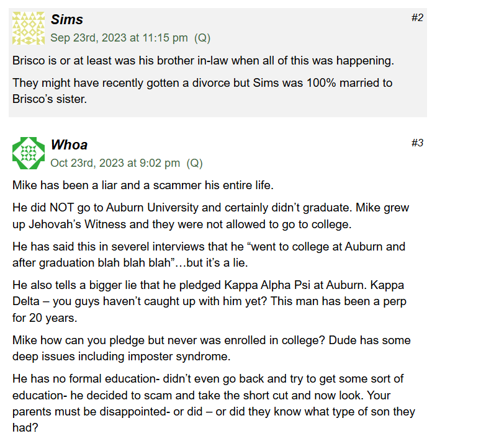Click the paragraph starting "He has no formal education"
Viewport: 504px width, 444px height.
tap(214, 403)
